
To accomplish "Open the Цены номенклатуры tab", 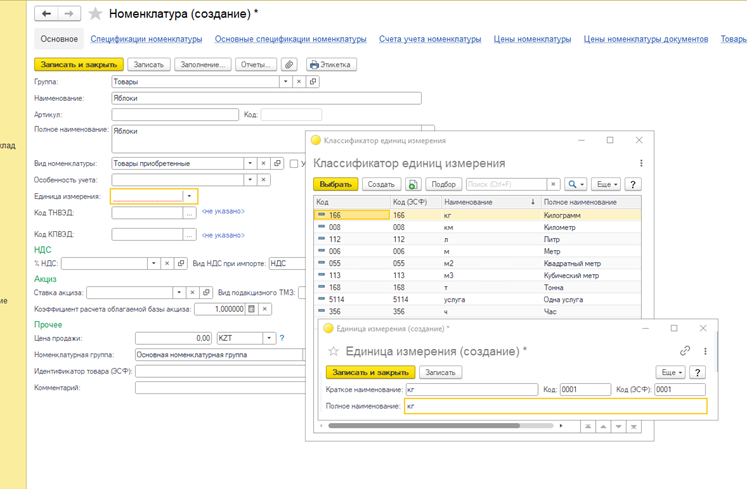I will 532,39.
